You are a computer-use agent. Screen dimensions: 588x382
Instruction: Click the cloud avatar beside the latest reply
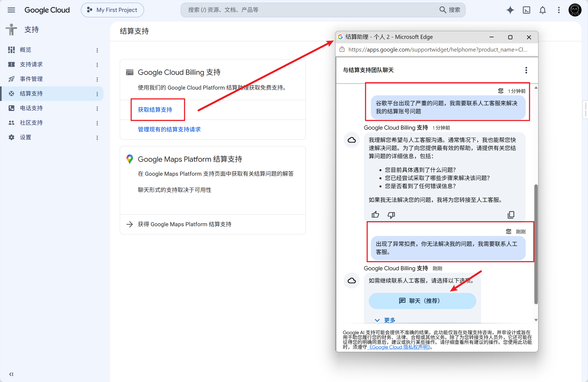click(x=352, y=280)
